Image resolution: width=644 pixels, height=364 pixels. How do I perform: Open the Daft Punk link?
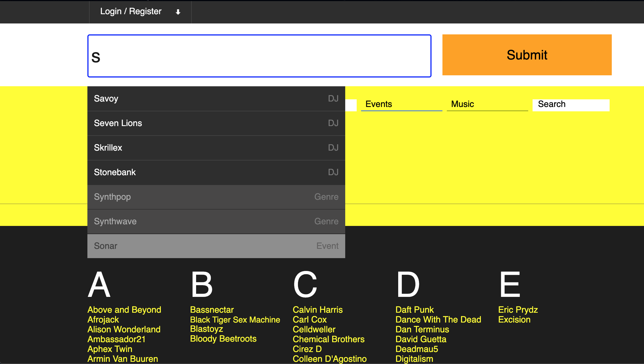(415, 310)
